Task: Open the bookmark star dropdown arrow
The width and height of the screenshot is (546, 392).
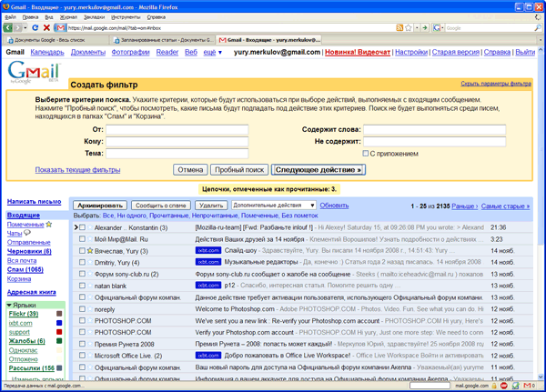Action: pyautogui.click(x=417, y=28)
